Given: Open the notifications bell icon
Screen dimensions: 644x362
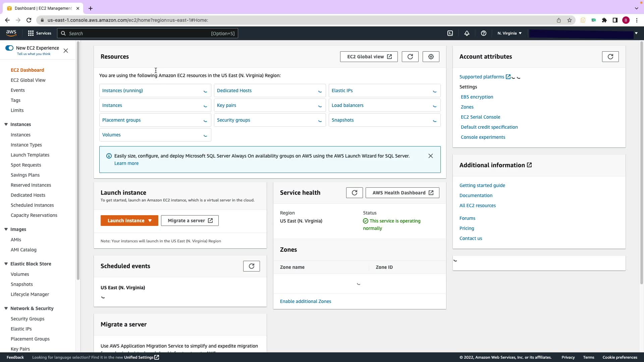Looking at the screenshot, I should point(467,33).
